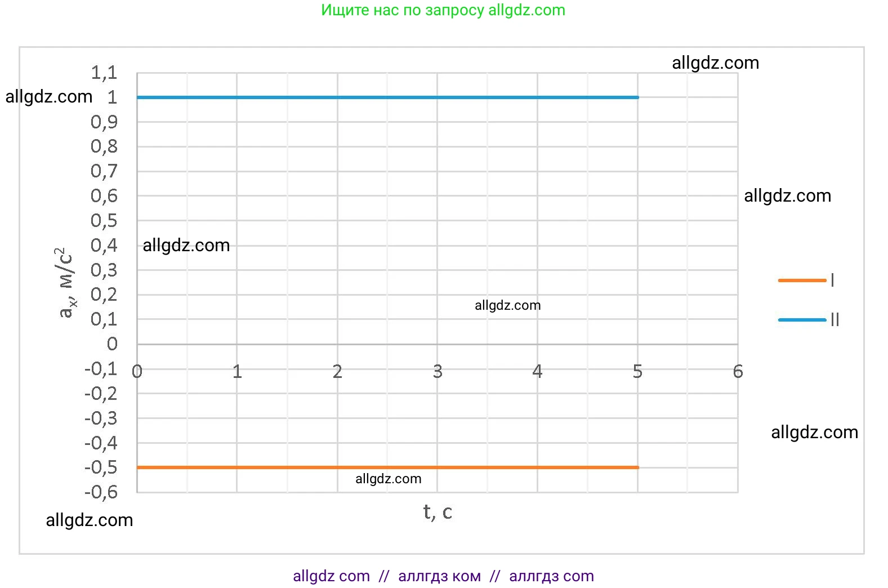This screenshot has width=888, height=588.
Task: Click the x-axis tick label 1
Action: (x=237, y=372)
